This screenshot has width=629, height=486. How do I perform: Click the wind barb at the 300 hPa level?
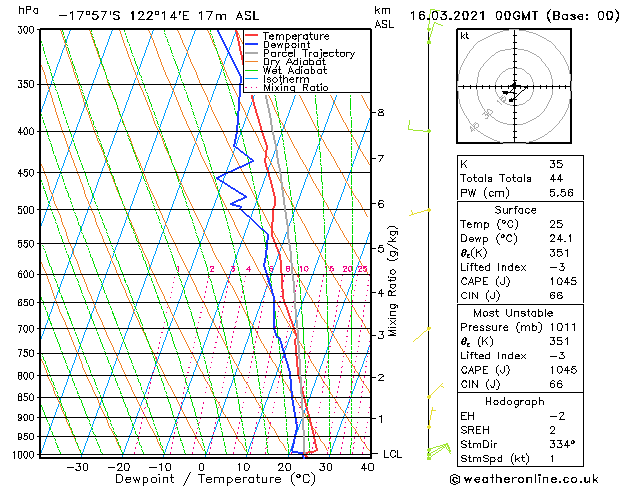click(432, 31)
